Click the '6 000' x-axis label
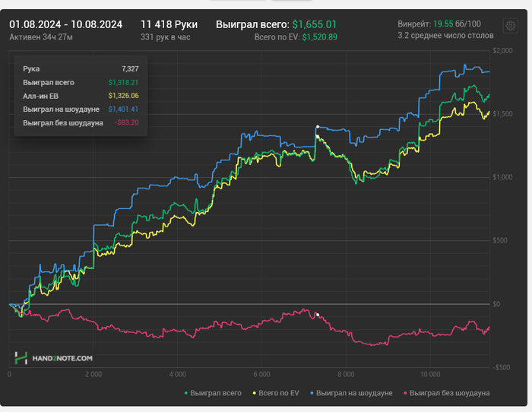Viewport: 532px width, 412px height. [x=261, y=374]
